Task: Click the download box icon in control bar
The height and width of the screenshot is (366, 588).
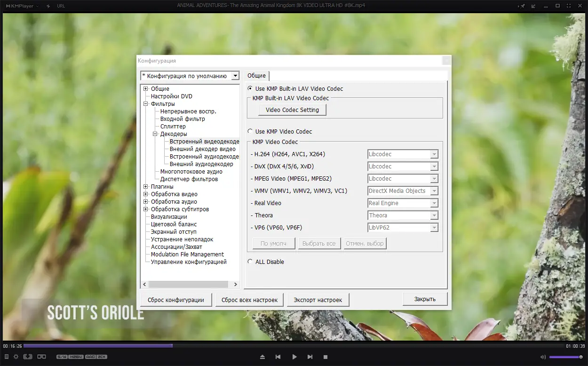Action: pos(28,357)
